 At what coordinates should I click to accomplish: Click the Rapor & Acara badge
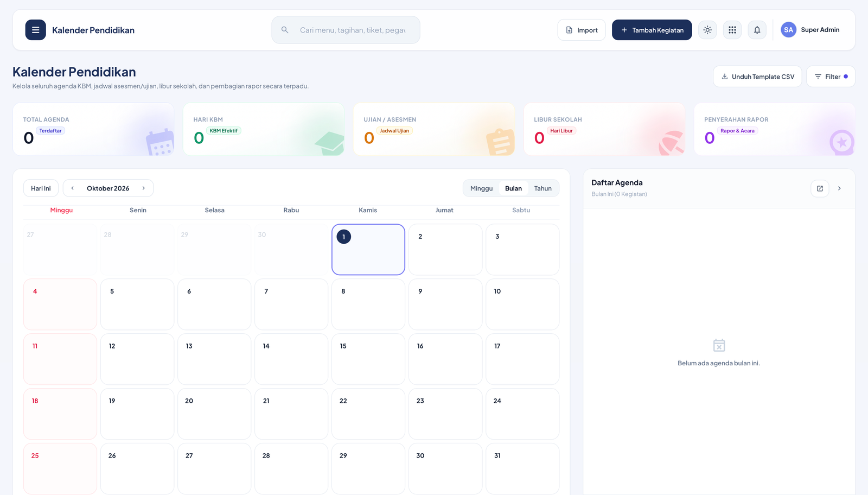[x=737, y=131]
